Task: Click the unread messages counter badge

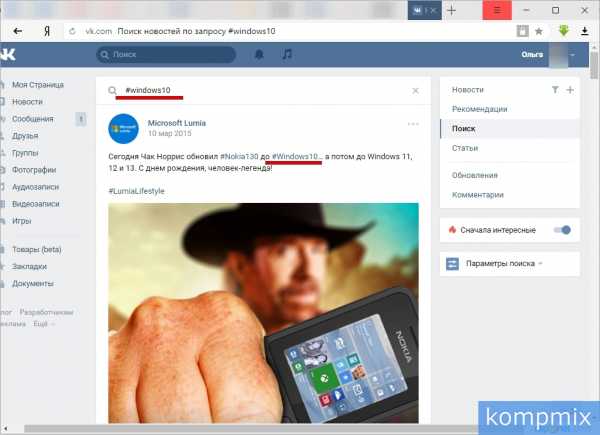Action: 81,119
